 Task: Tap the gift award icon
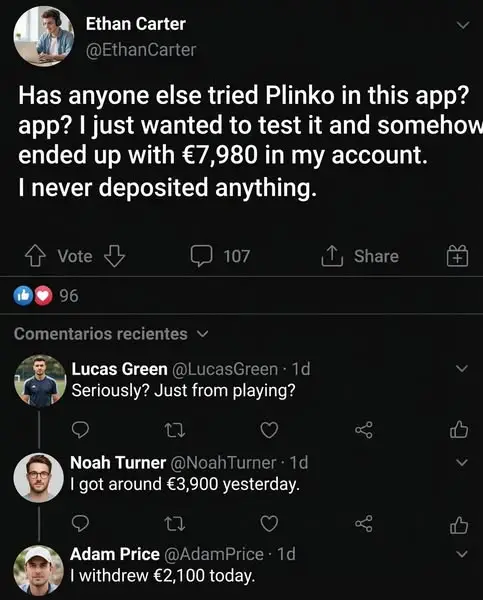coord(457,256)
